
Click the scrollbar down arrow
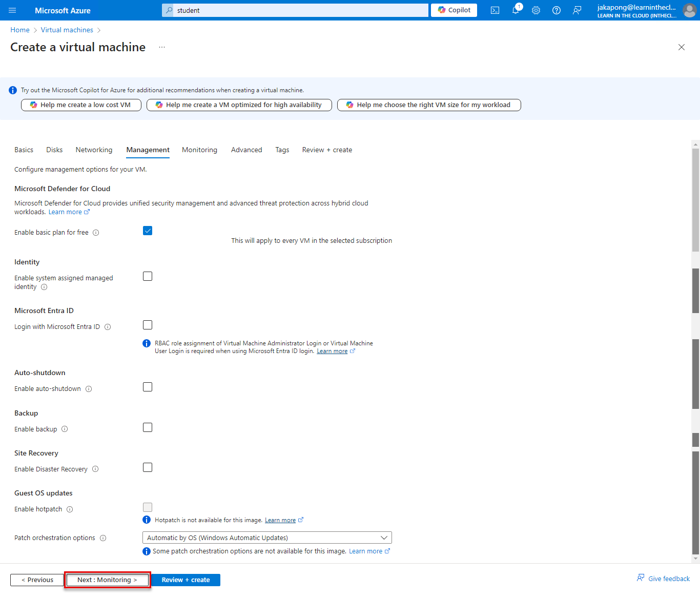tap(696, 559)
